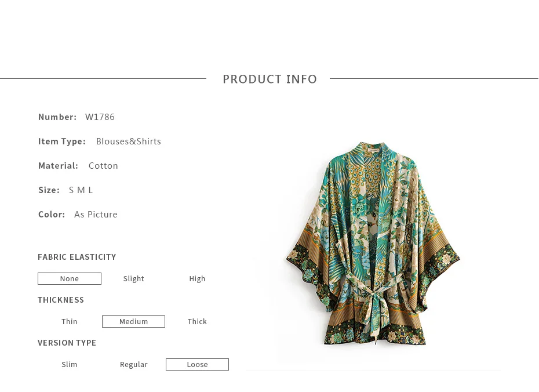Choose Slight fabric elasticity option
This screenshot has width=539, height=392.
click(x=134, y=278)
